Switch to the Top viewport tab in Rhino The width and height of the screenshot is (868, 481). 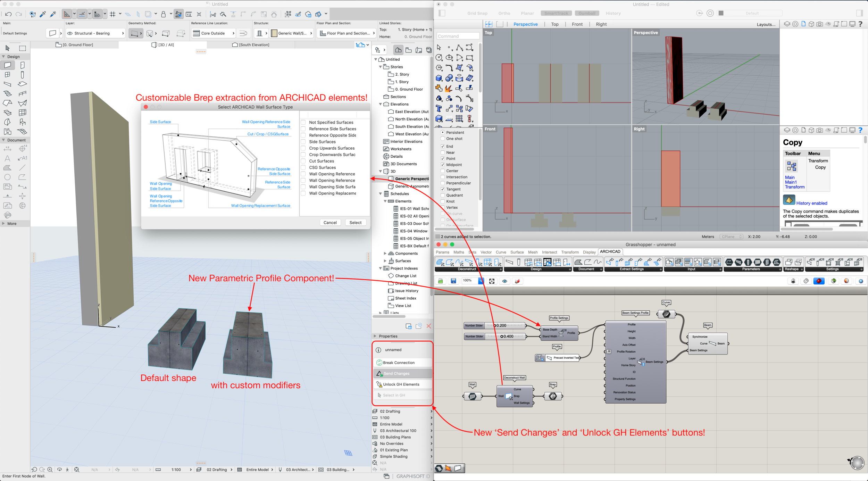pyautogui.click(x=555, y=24)
